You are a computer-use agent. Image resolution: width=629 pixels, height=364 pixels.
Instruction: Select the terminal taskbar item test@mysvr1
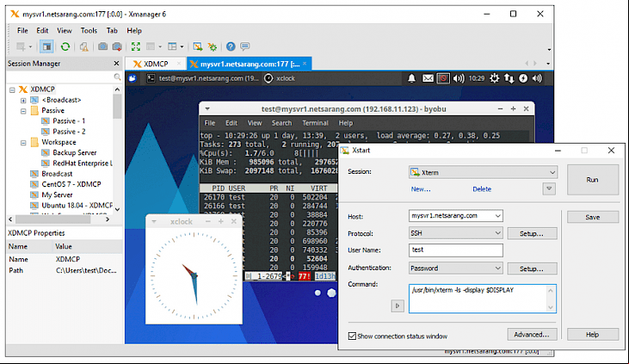[203, 78]
